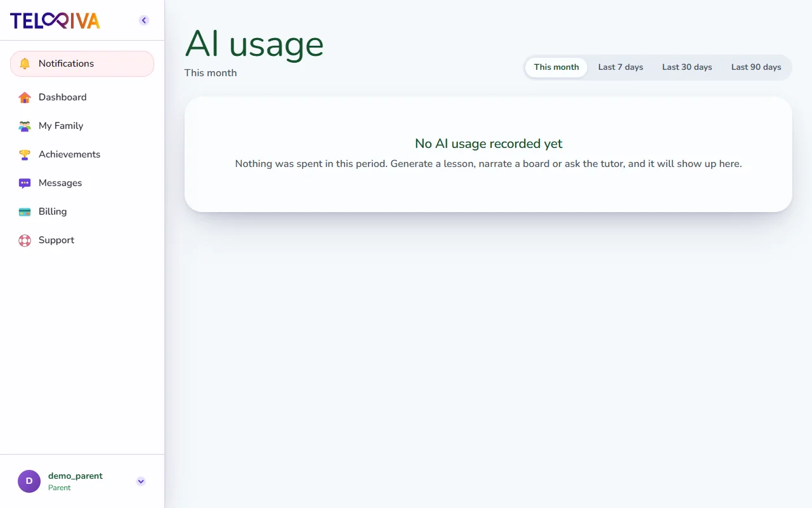Image resolution: width=812 pixels, height=508 pixels.
Task: Click the 'AI usage' page heading
Action: point(254,44)
